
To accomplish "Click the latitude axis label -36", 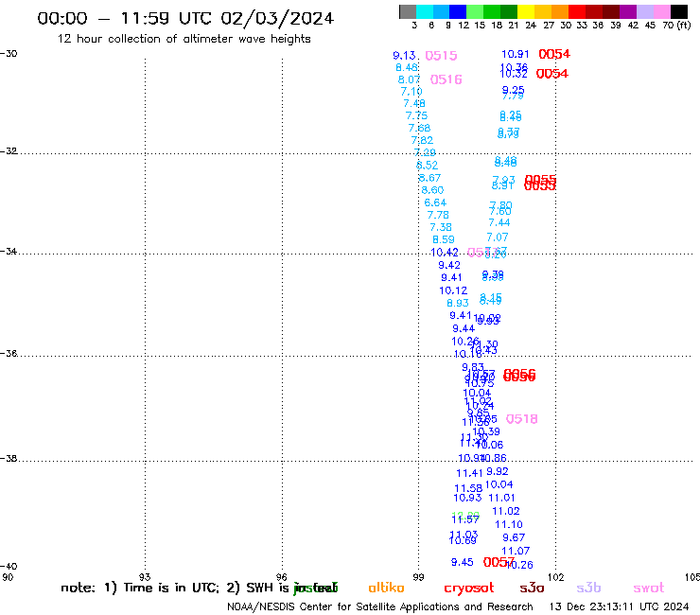I will pyautogui.click(x=9, y=353).
